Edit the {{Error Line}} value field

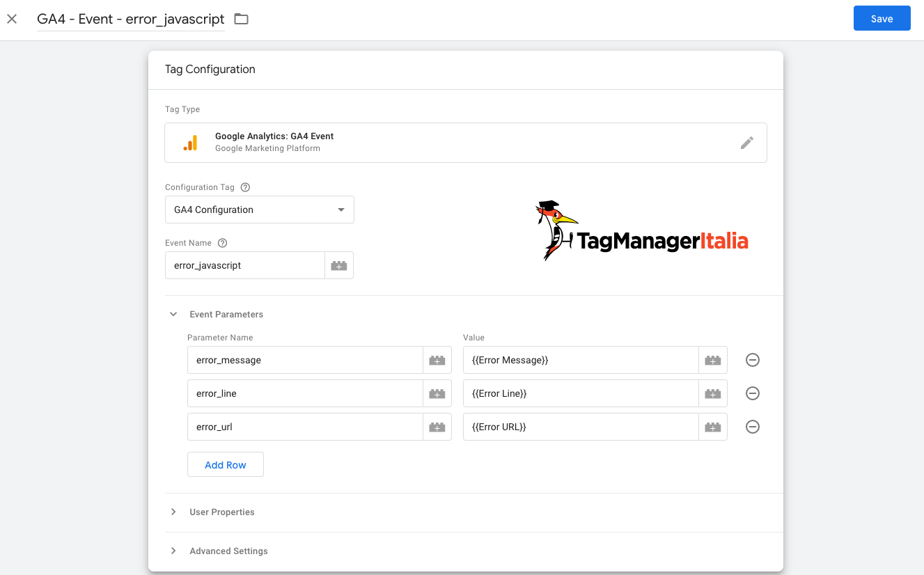pos(581,393)
